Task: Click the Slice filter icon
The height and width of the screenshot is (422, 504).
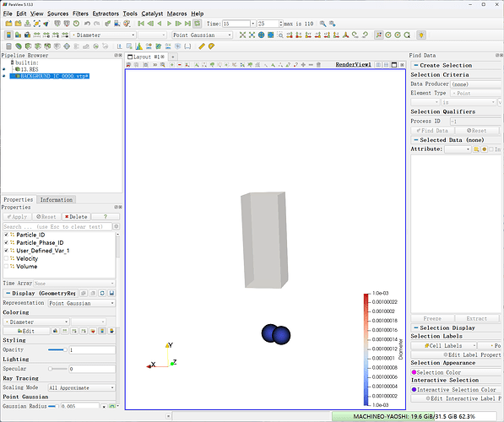Action: [38, 46]
